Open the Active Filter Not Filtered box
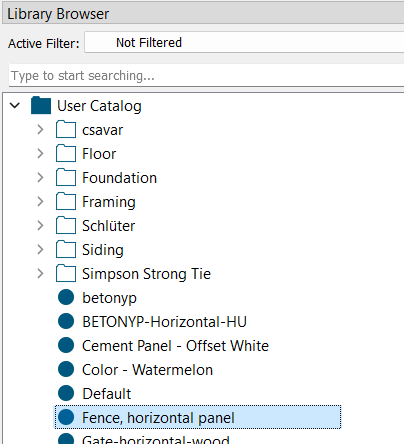This screenshot has height=444, width=404. 244,42
